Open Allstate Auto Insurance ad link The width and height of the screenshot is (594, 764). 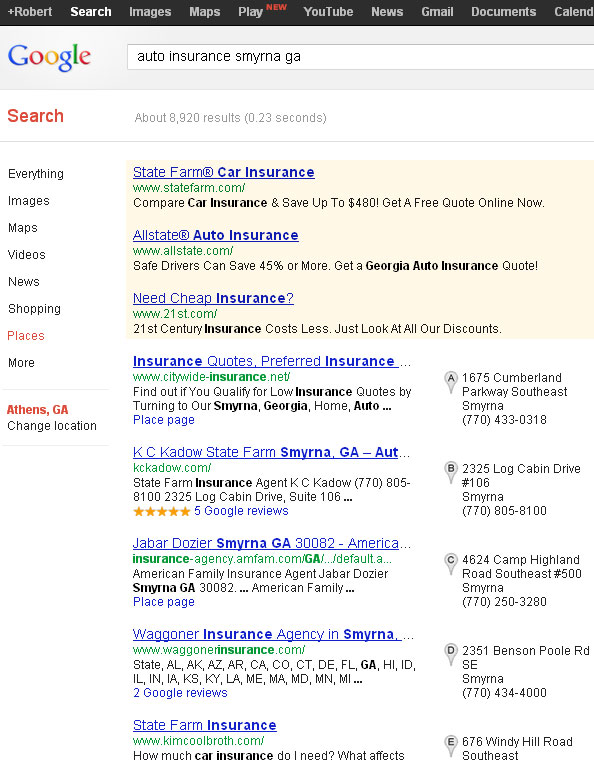(215, 235)
